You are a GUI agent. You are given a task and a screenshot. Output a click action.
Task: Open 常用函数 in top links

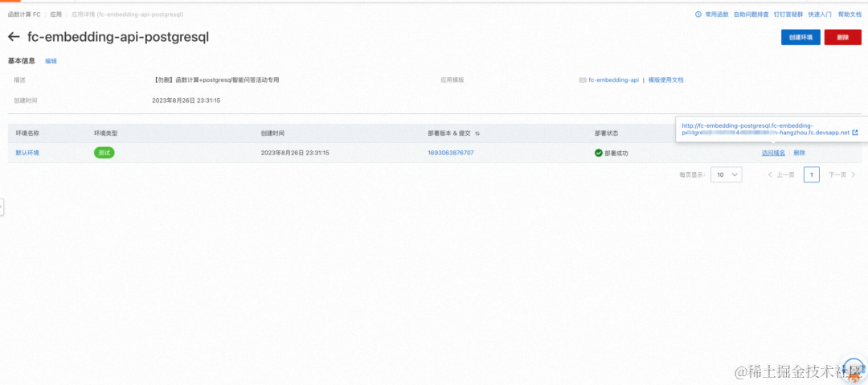click(716, 14)
